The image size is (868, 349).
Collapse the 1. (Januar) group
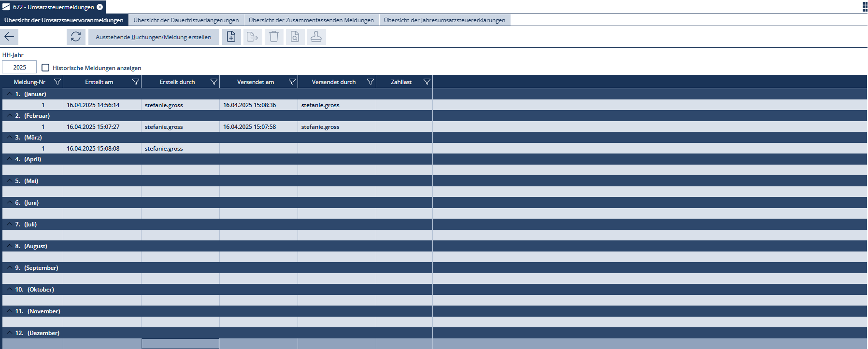coord(9,94)
